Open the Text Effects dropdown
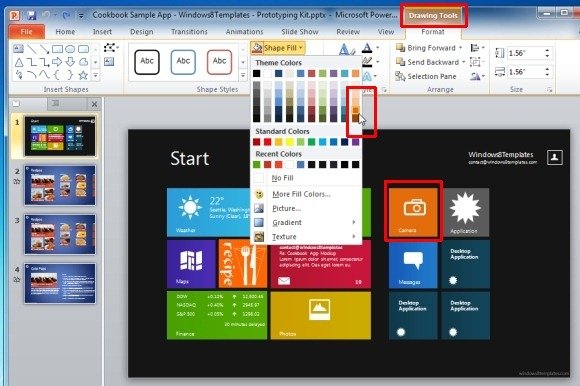Viewport: 580px width, 386px height. point(376,76)
